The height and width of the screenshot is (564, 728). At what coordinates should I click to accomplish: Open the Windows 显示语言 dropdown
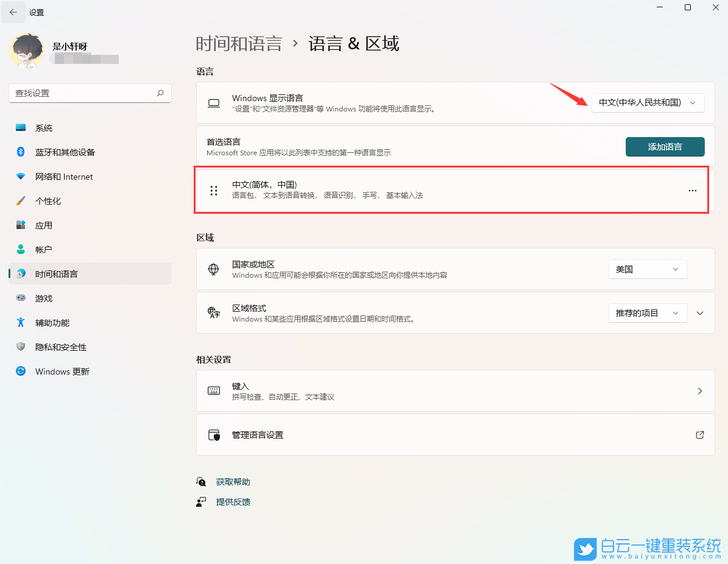point(648,102)
